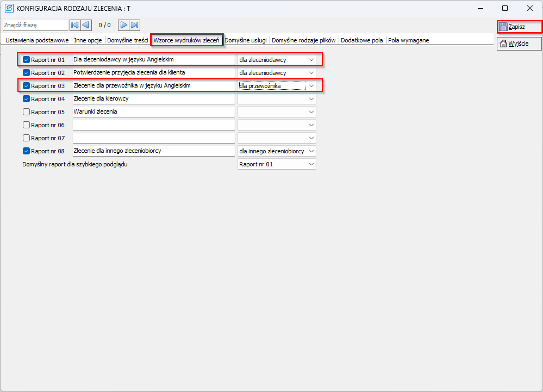Click the Znajdź frazę search field

pos(35,25)
